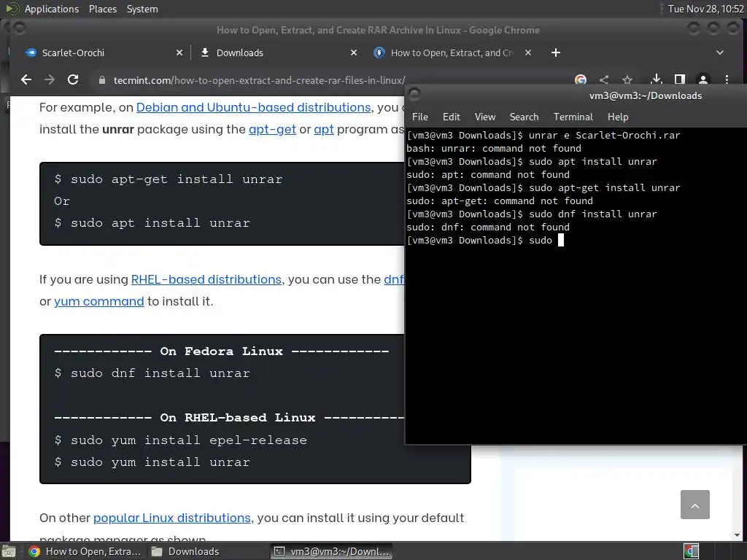The height and width of the screenshot is (560, 747).
Task: Follow Debian and Ubuntu-based distributions link
Action: pyautogui.click(x=253, y=107)
